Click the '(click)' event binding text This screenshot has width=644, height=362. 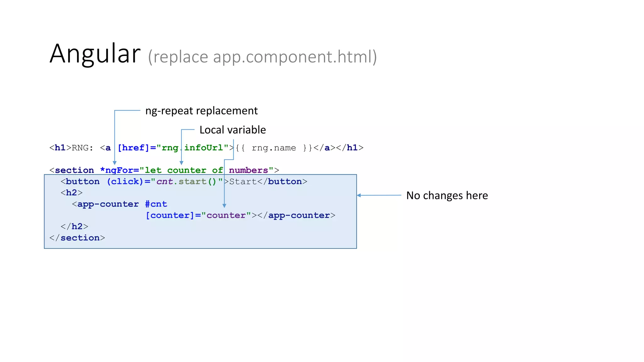125,182
